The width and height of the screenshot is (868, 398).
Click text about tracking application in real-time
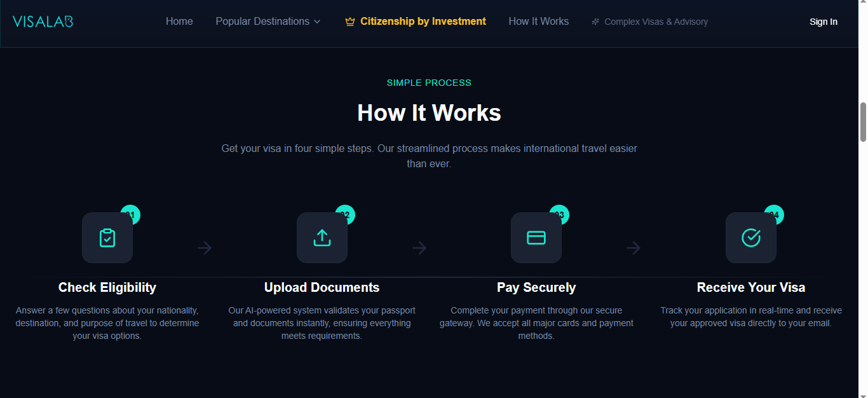[751, 317]
